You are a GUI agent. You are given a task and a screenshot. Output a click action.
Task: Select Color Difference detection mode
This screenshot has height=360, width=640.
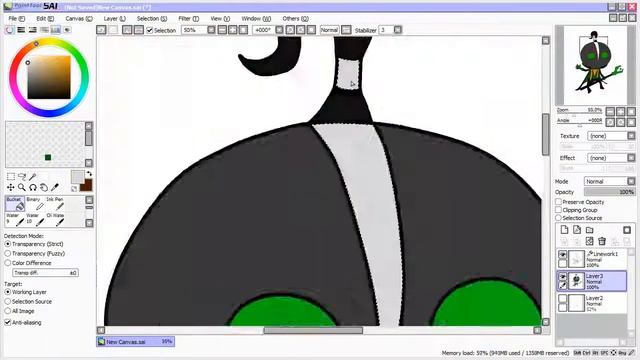(8, 263)
